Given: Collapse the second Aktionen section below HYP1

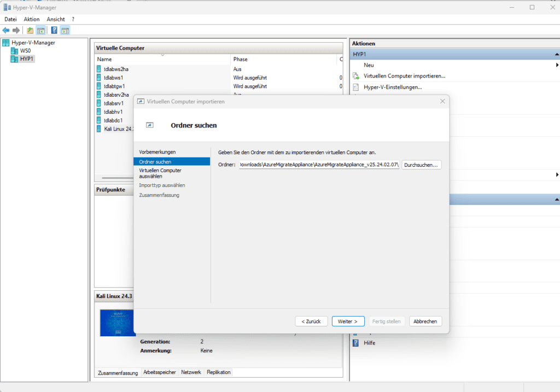Looking at the screenshot, I should 556,200.
